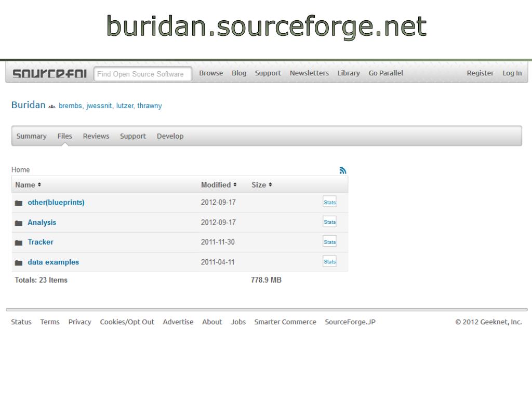
Task: Open the SourceForge.JP footer link
Action: pos(350,322)
